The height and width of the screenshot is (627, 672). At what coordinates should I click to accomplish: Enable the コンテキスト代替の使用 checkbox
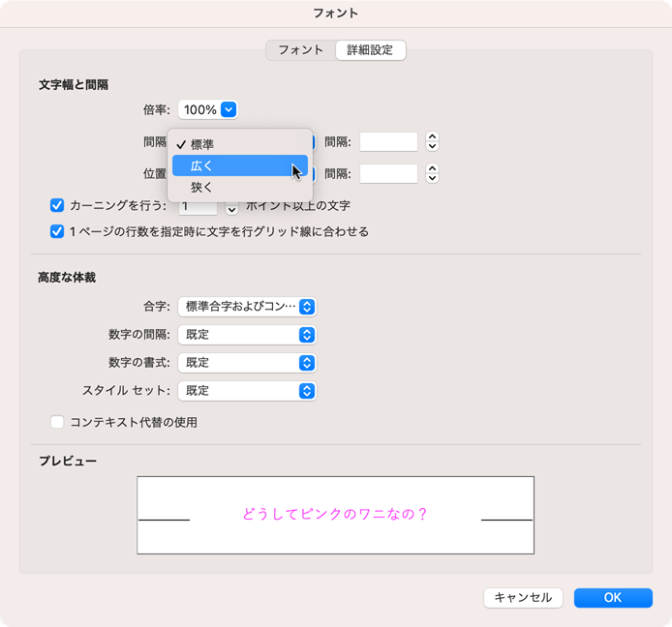[x=57, y=422]
